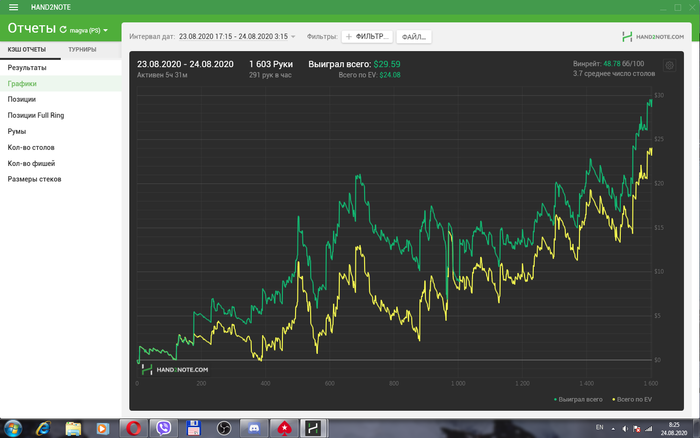This screenshot has height=438, width=700.
Task: Open the Румы report
Action: click(x=61, y=132)
